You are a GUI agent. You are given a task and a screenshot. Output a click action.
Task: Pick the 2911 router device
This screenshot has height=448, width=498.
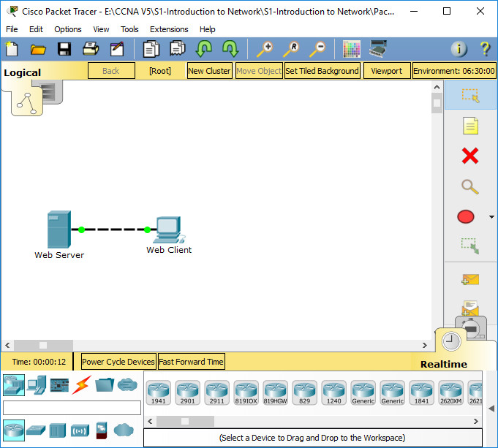click(217, 393)
